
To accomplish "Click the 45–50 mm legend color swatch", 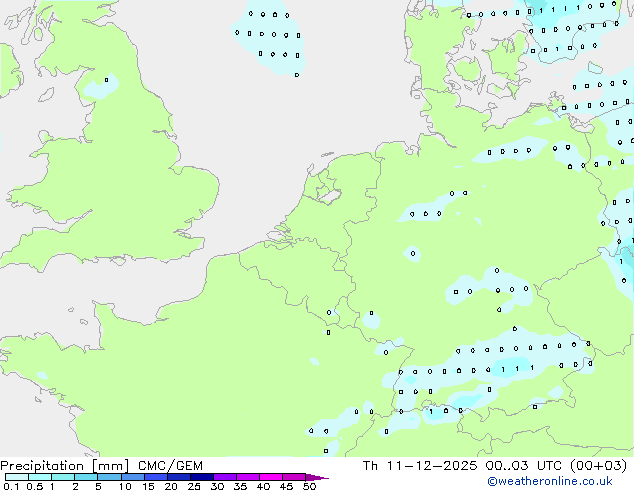I will tap(294, 477).
